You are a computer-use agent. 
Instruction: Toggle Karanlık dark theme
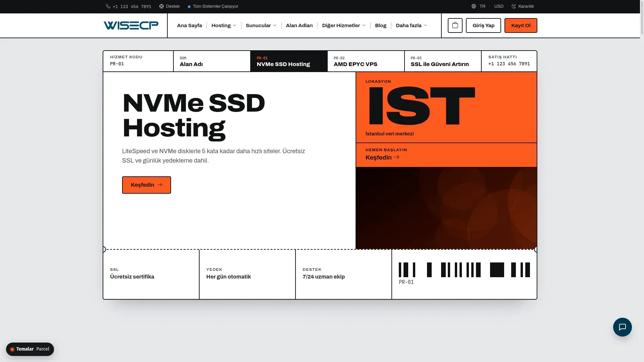(523, 6)
